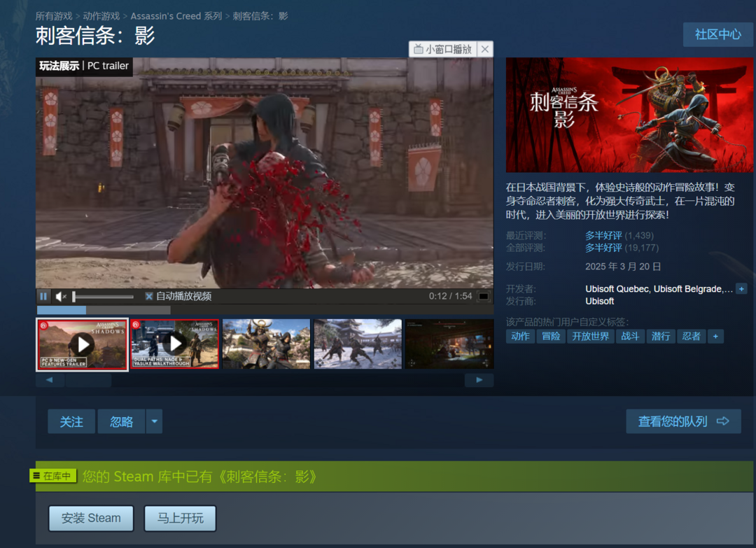Go to 所有游戏 breadcrumb

53,16
